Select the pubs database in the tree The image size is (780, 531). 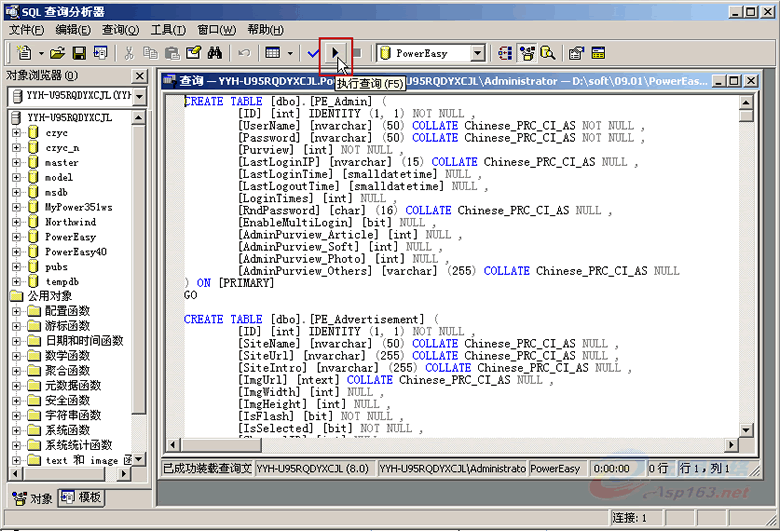point(56,267)
